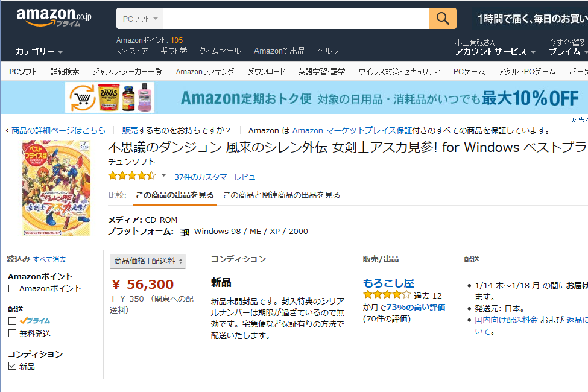Expand the star rating breakdown arrow
This screenshot has height=392, width=588.
pos(163,176)
